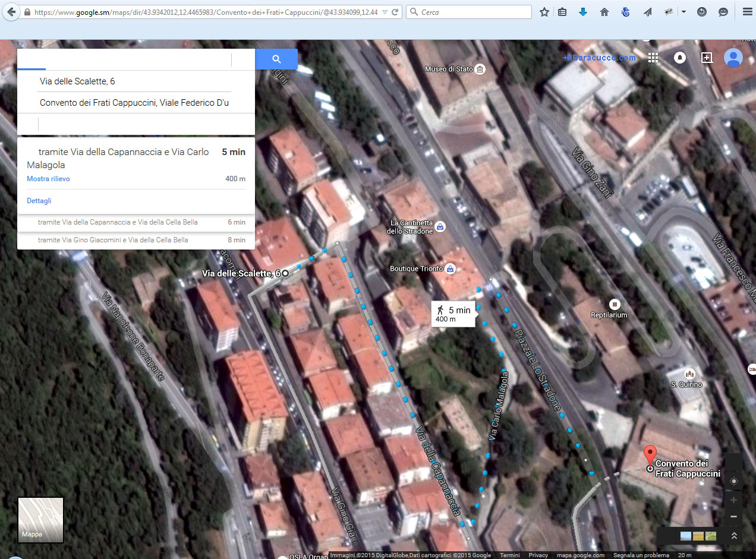
Task: Switch to Mappa view thumbnail
Action: point(40,520)
